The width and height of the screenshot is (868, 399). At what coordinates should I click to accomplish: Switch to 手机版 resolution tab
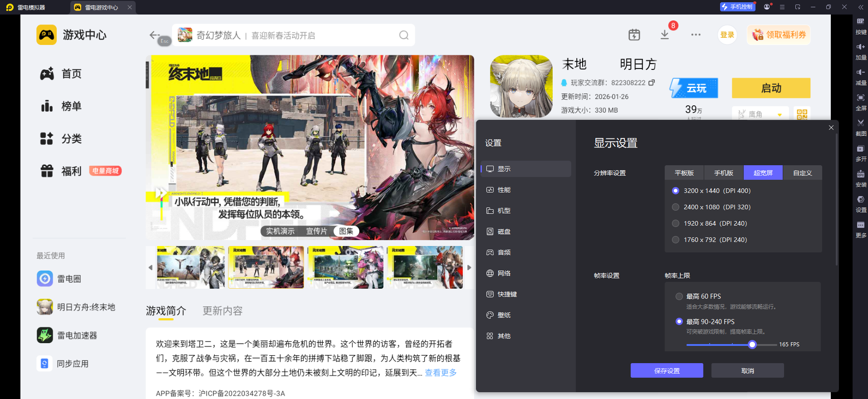pos(724,173)
